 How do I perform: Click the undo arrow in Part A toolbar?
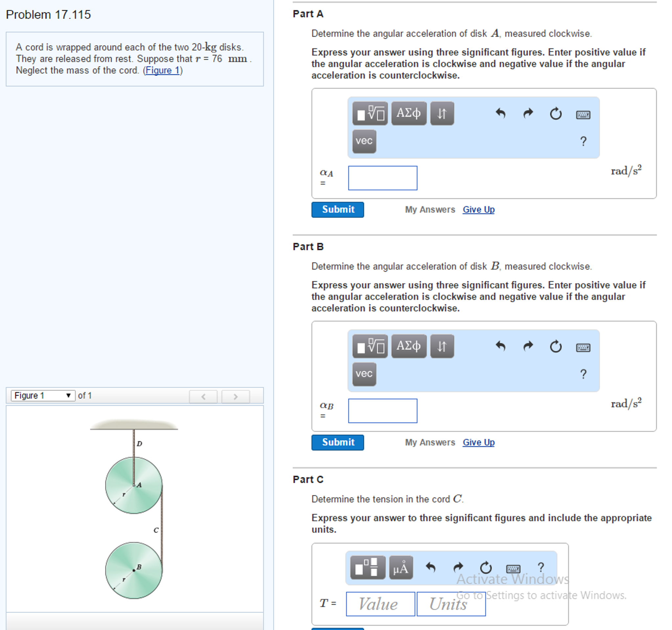[500, 114]
